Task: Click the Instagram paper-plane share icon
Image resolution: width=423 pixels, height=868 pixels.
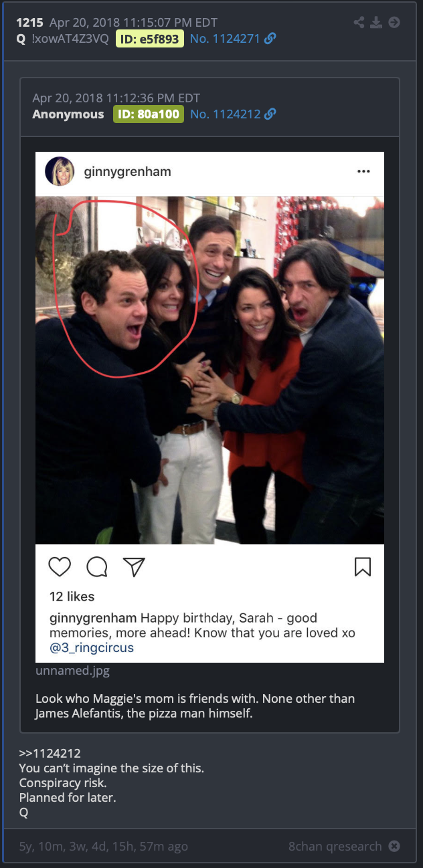Action: (135, 567)
